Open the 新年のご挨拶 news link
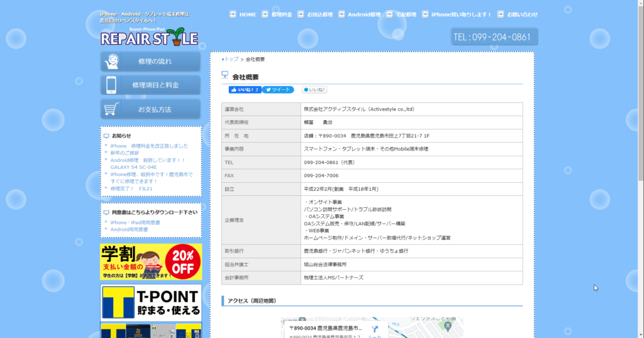 click(125, 153)
